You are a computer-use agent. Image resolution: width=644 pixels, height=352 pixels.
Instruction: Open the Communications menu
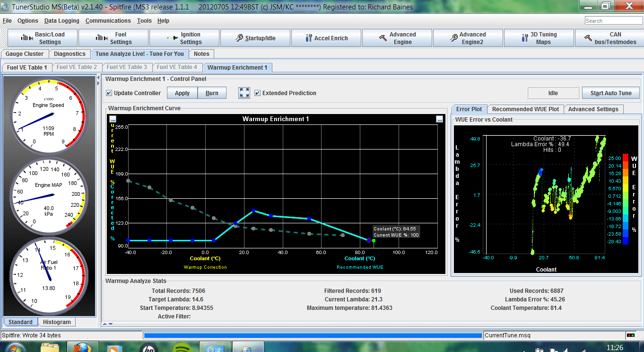[108, 21]
